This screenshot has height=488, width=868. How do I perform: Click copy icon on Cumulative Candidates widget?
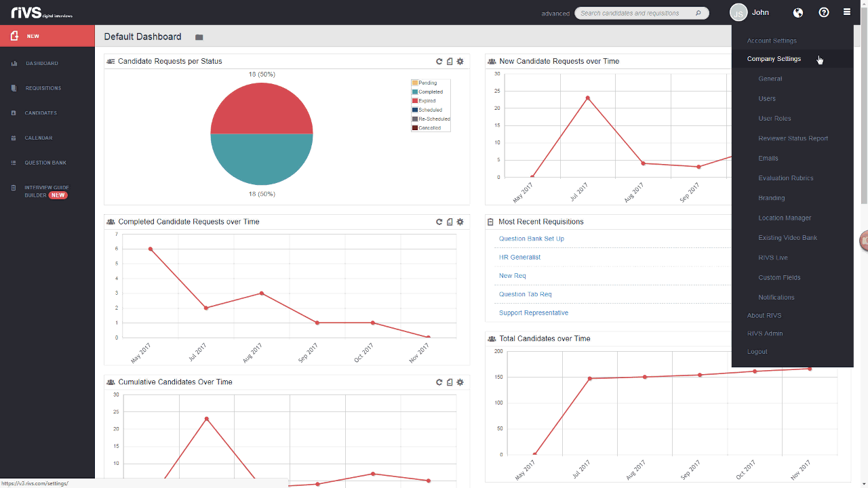point(450,382)
